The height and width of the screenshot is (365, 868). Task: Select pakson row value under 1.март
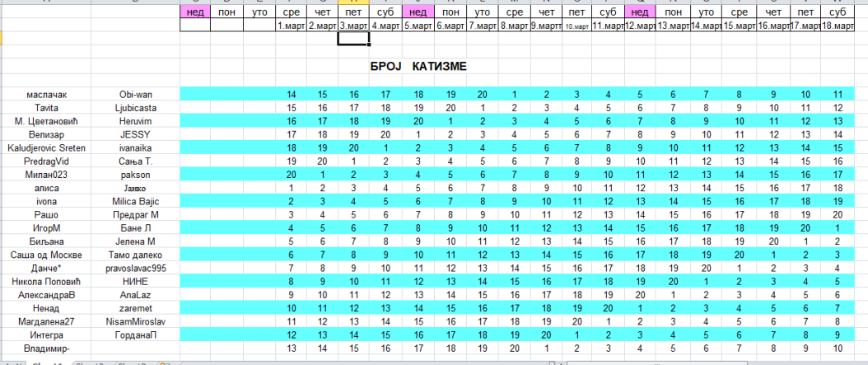pyautogui.click(x=292, y=175)
